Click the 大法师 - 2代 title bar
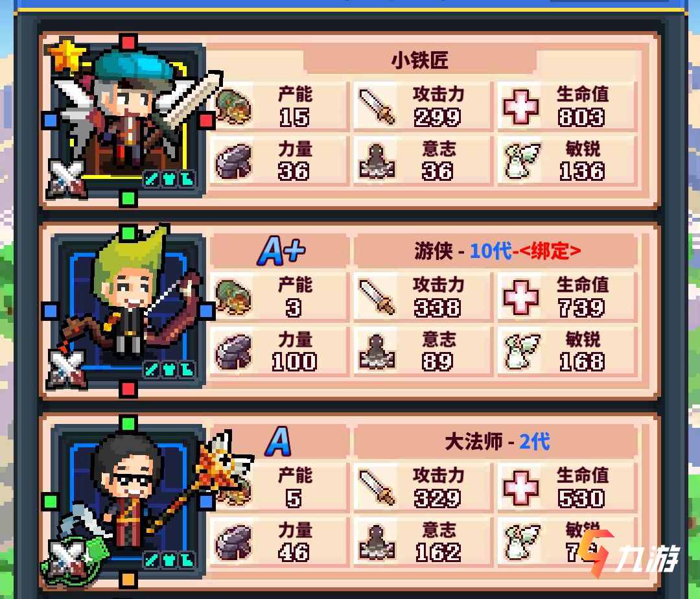 point(496,442)
